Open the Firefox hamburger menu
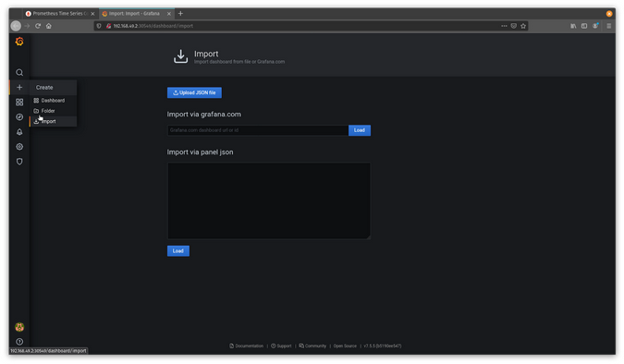Screen dimensions: 624x364 (608, 26)
